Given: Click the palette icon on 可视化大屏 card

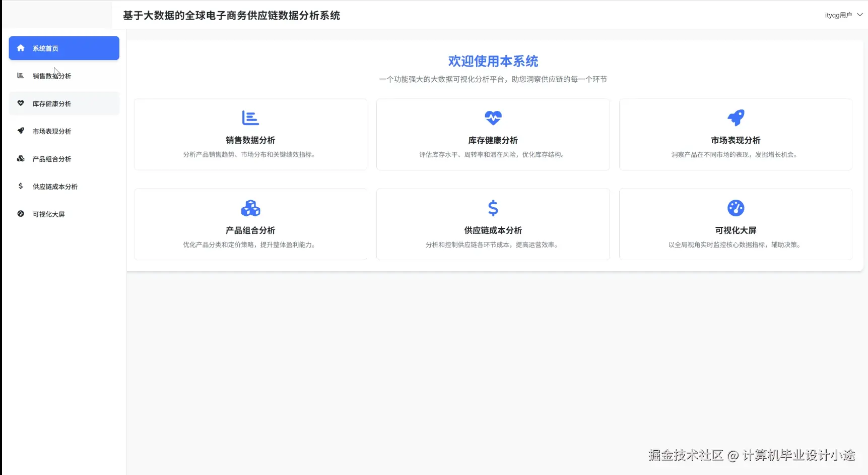Looking at the screenshot, I should coord(736,208).
